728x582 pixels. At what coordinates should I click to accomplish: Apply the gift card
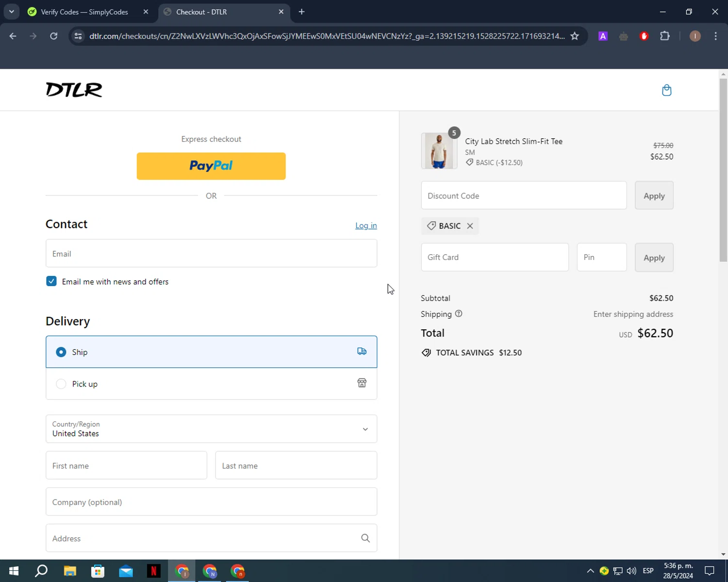point(654,258)
